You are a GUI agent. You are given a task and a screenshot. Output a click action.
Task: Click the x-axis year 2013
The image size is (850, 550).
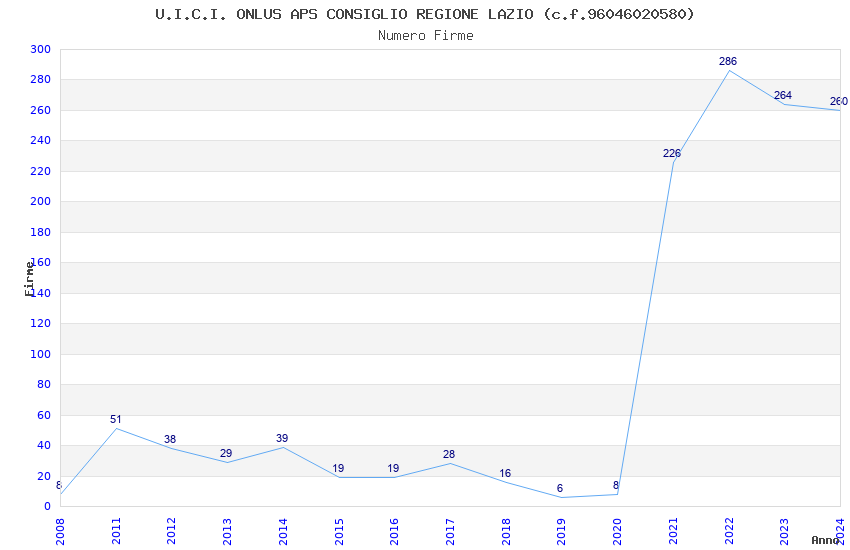point(227,531)
